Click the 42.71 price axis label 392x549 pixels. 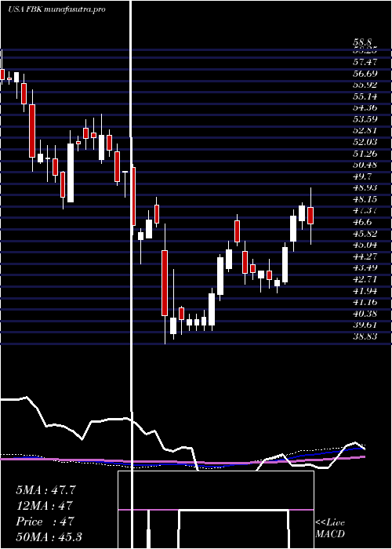pos(365,279)
